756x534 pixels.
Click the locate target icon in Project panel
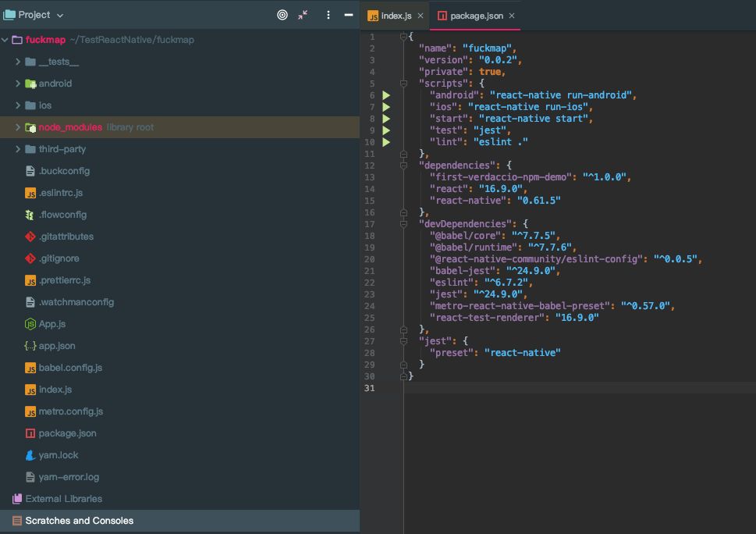coord(282,15)
